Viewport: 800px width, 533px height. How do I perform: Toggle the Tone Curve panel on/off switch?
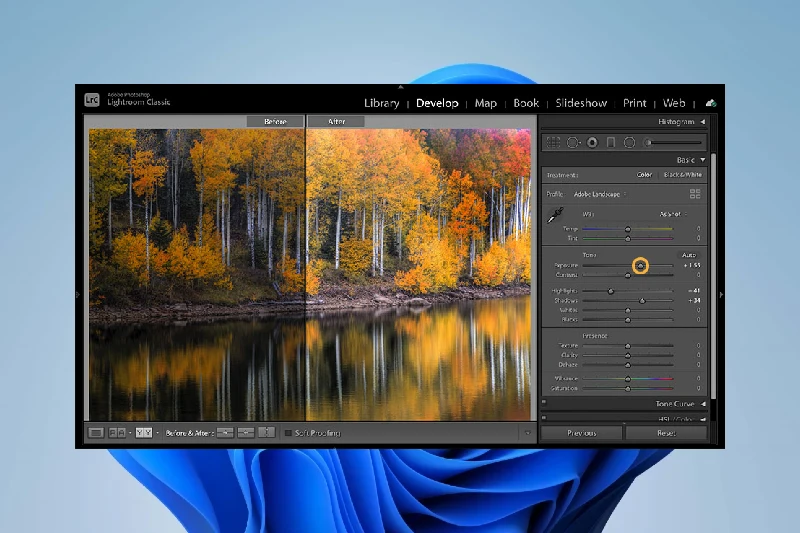[x=544, y=404]
